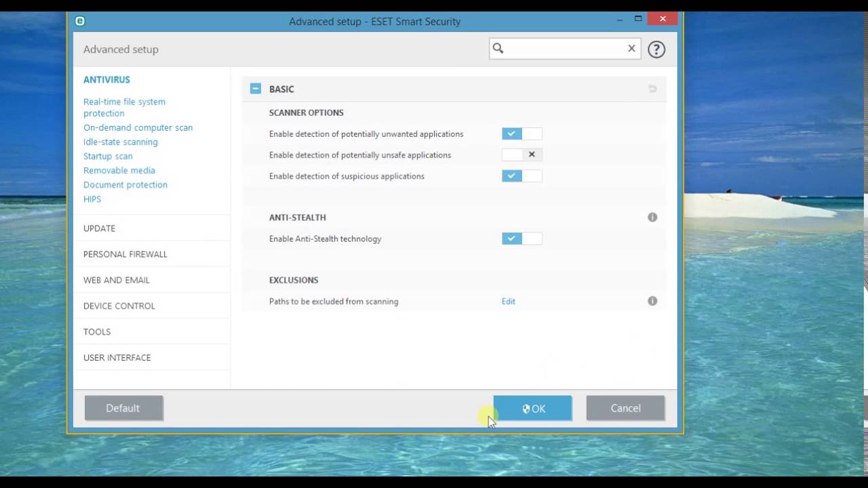Image resolution: width=868 pixels, height=488 pixels.
Task: Clear the search box with X icon
Action: coord(631,48)
